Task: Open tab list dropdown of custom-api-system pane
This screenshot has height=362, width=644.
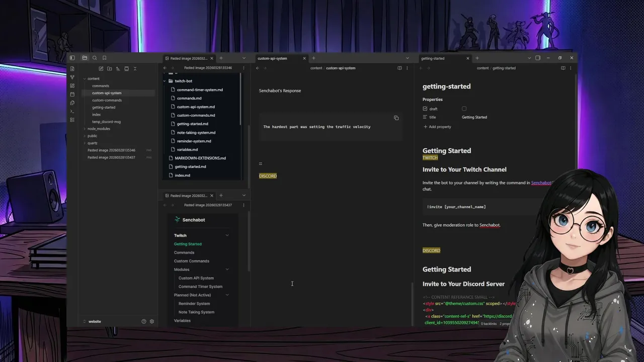Action: (x=408, y=58)
